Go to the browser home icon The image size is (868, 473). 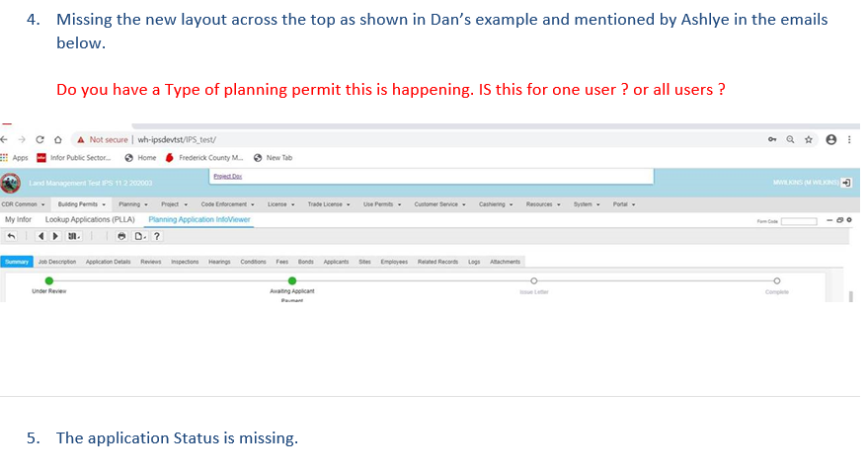[x=58, y=139]
